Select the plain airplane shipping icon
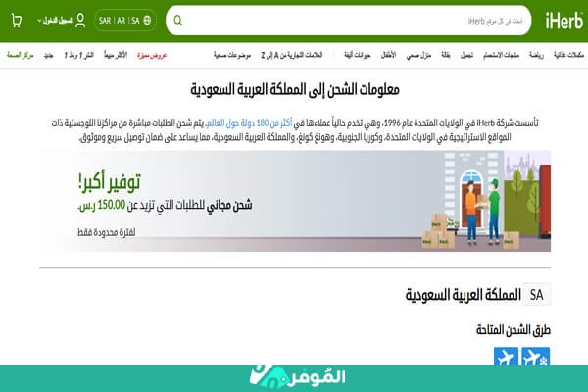588x392 pixels. point(506,356)
